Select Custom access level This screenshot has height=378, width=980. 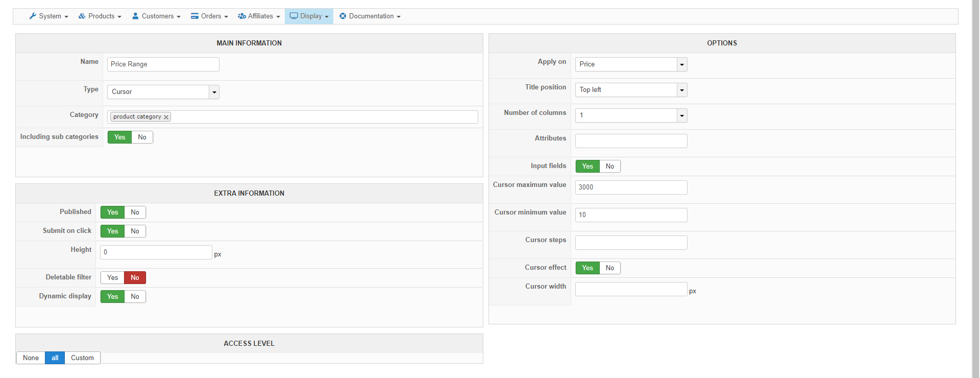(82, 358)
